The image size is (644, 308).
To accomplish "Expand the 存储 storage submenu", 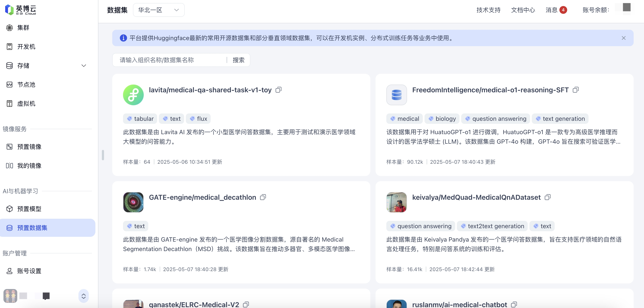I will click(84, 66).
